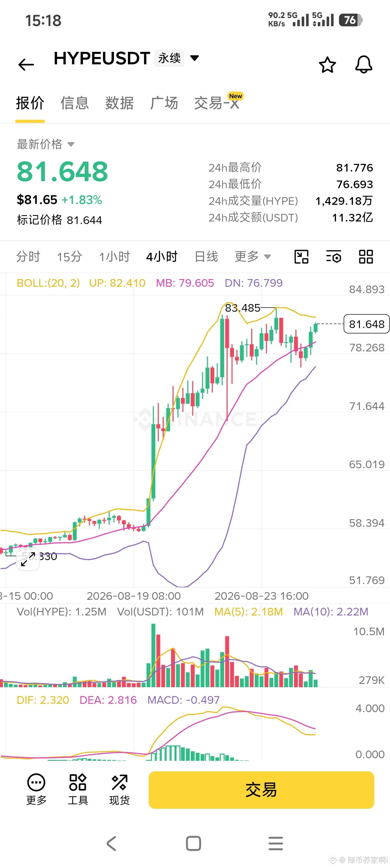390x868 pixels.
Task: Open chart drawing tools icon
Action: (301, 257)
